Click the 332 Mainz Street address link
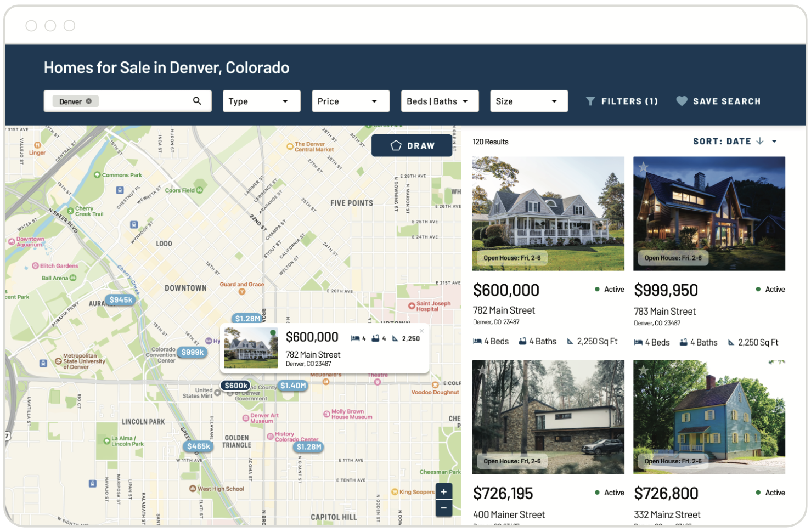The width and height of the screenshot is (811, 532). coord(667,514)
